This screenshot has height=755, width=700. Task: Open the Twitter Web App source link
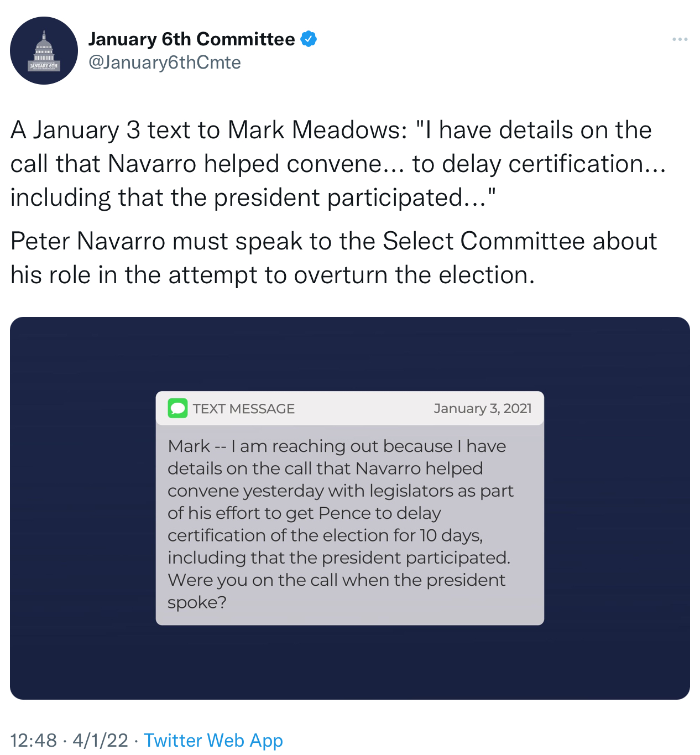pyautogui.click(x=213, y=740)
